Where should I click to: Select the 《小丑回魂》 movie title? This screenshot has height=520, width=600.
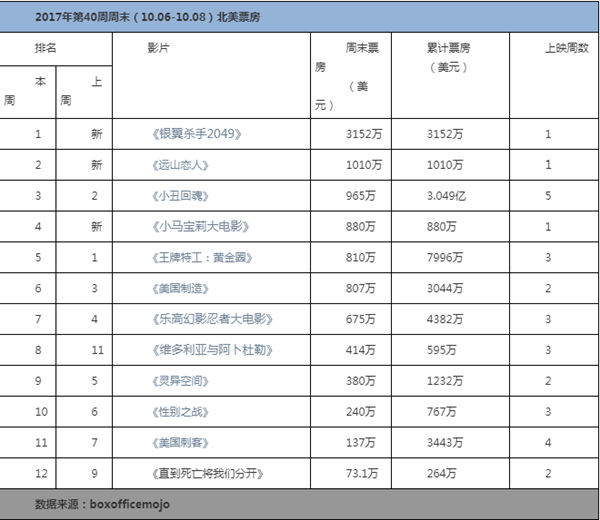[181, 196]
